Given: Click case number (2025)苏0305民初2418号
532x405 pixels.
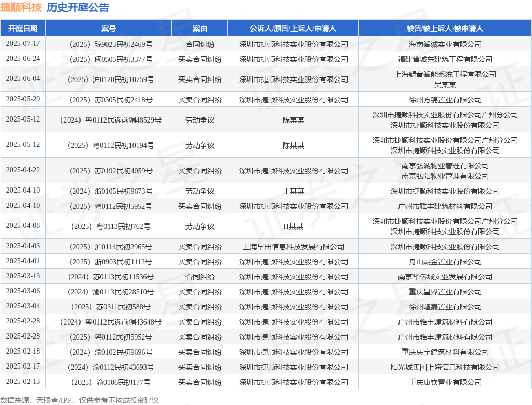Looking at the screenshot, I should pyautogui.click(x=111, y=100).
